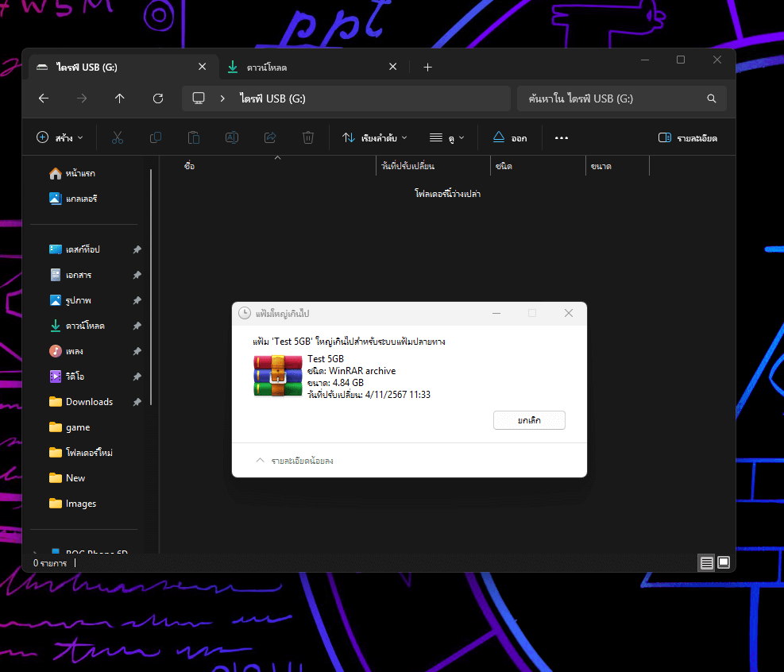Close the แฟ้มใหญ่เกินไป file too large dialog
Image resolution: width=784 pixels, height=672 pixels.
(x=569, y=313)
